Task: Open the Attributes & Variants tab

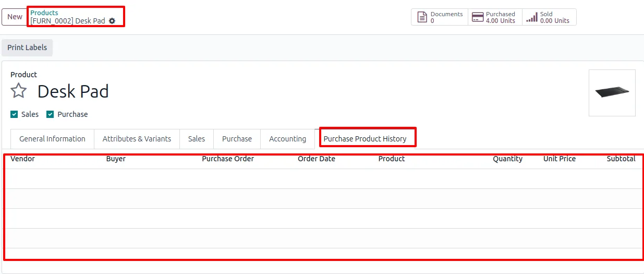Action: coord(137,139)
